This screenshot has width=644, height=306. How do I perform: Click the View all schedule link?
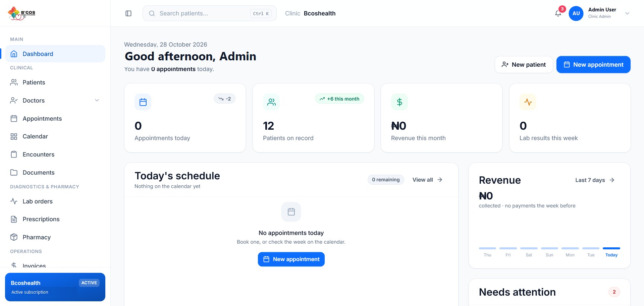[428, 180]
